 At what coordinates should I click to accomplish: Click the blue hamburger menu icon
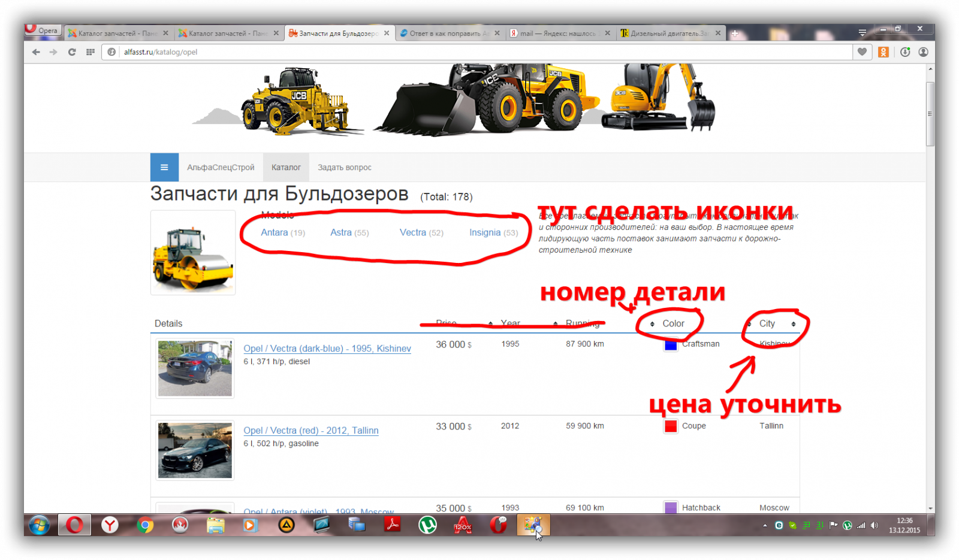(x=164, y=168)
